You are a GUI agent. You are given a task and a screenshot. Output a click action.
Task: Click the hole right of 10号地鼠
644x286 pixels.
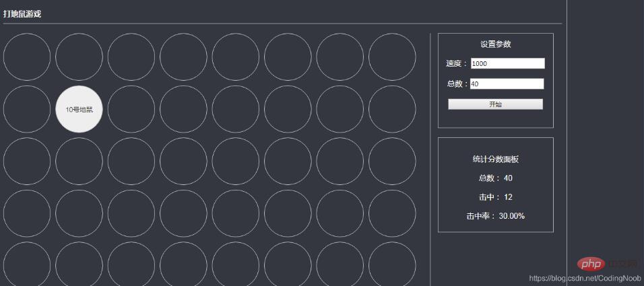[131, 109]
